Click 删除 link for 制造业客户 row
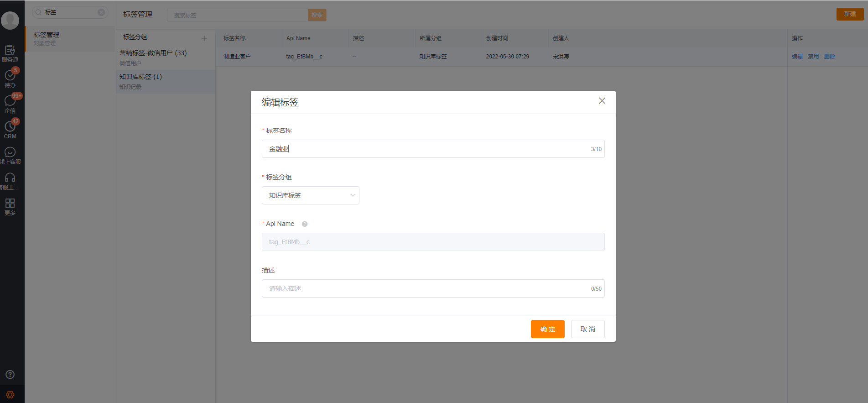868x403 pixels. 830,57
